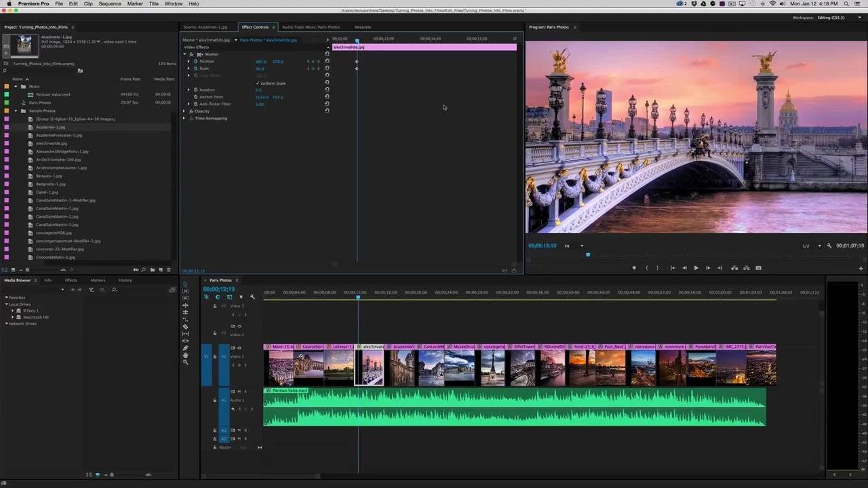868x488 pixels.
Task: Switch to the Audio Track Mixer tab
Action: pyautogui.click(x=311, y=27)
